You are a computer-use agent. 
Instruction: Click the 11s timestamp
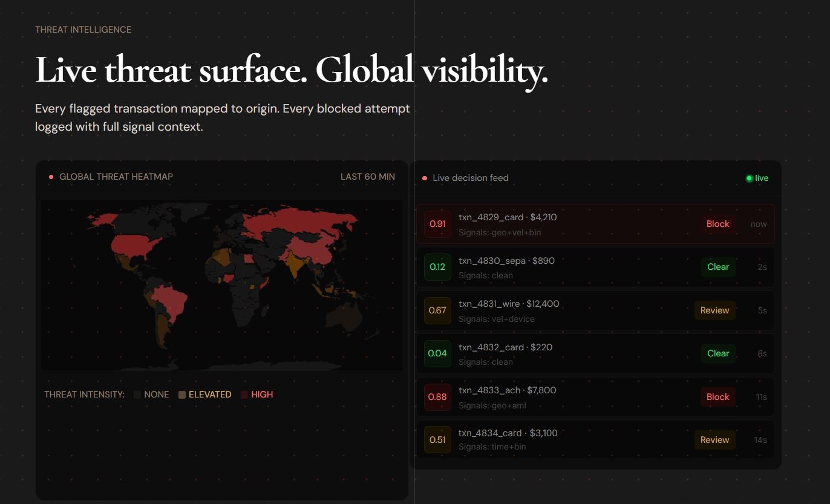point(761,397)
